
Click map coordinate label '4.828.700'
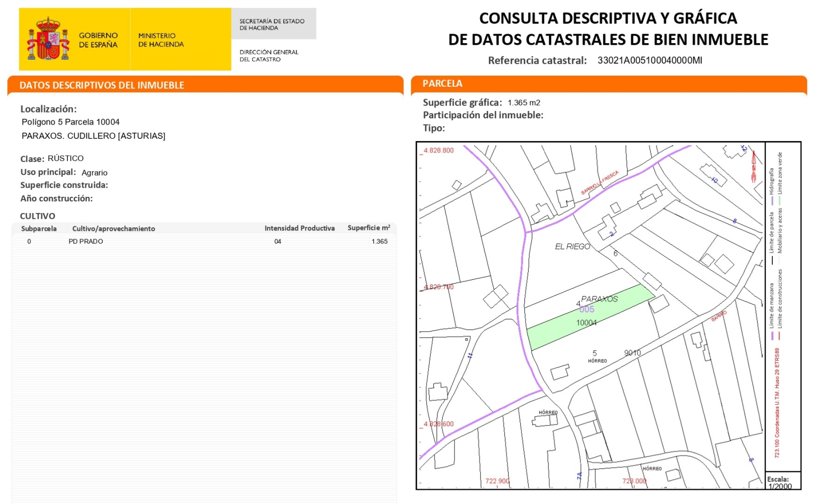[x=439, y=287]
